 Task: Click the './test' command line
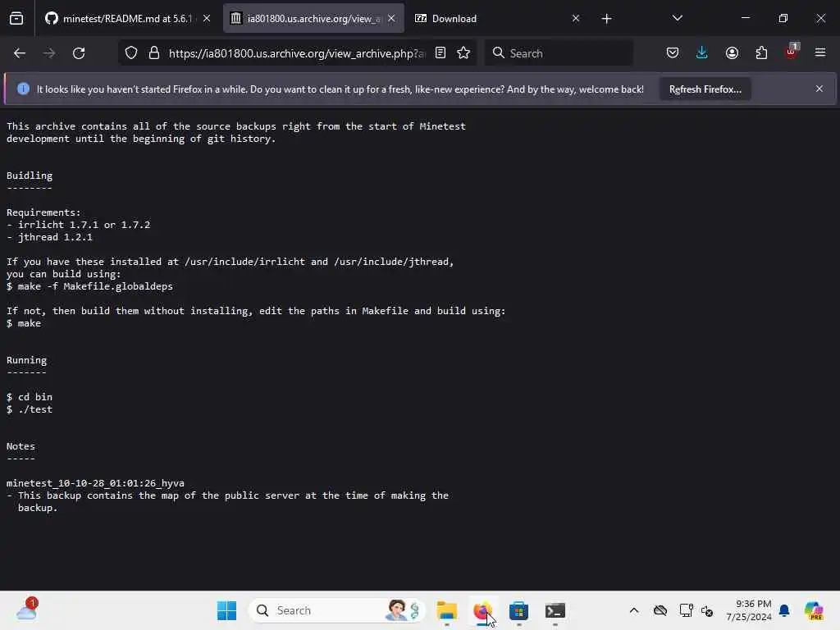pyautogui.click(x=30, y=410)
